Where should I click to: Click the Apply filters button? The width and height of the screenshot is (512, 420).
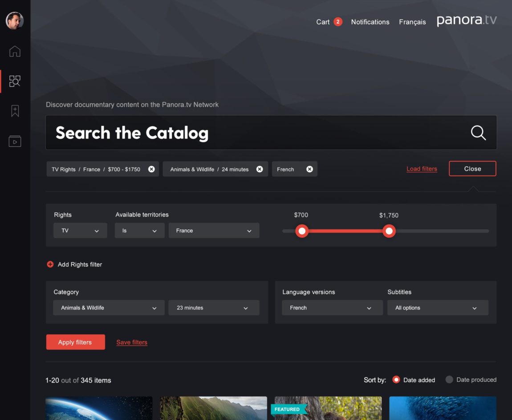tap(75, 342)
